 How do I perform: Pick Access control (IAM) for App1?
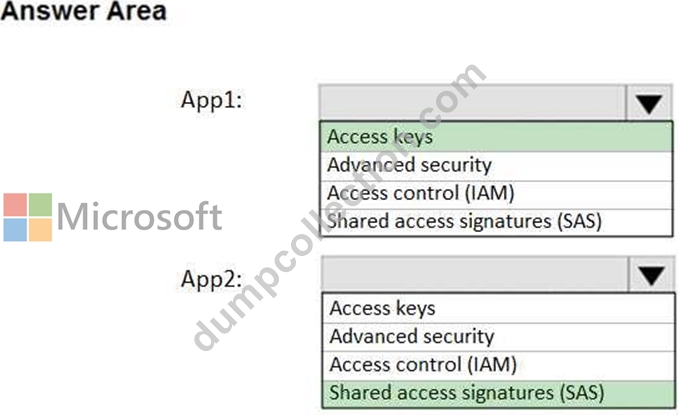pyautogui.click(x=496, y=194)
